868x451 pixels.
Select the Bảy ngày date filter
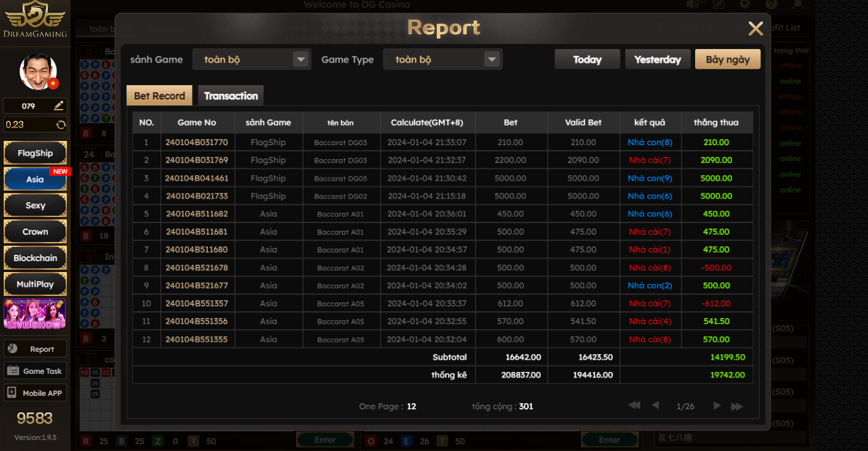click(x=728, y=59)
